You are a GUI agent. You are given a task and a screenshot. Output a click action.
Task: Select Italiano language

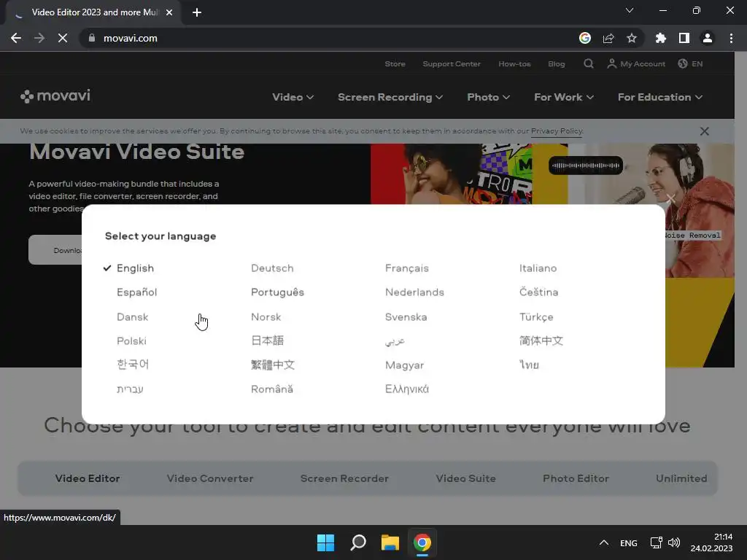[x=538, y=268]
